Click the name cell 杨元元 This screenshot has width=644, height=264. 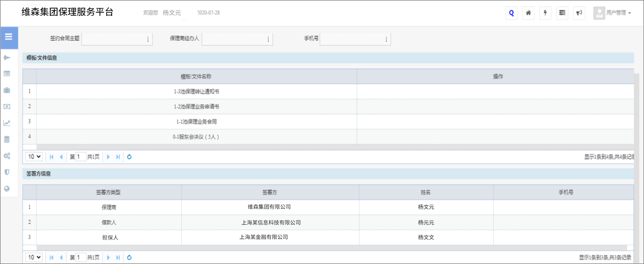(426, 222)
